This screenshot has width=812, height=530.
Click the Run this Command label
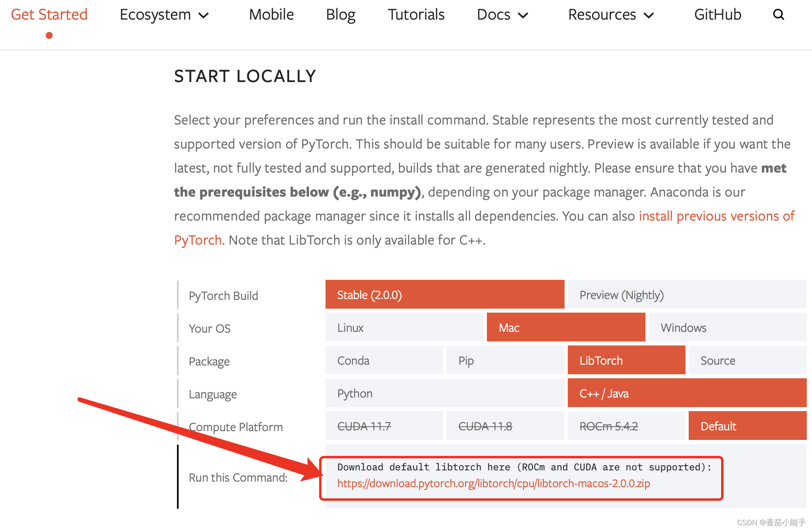click(238, 477)
